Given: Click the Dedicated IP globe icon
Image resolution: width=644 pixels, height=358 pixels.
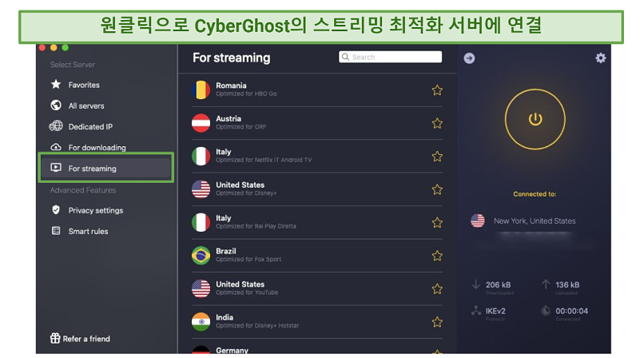Looking at the screenshot, I should pos(56,126).
